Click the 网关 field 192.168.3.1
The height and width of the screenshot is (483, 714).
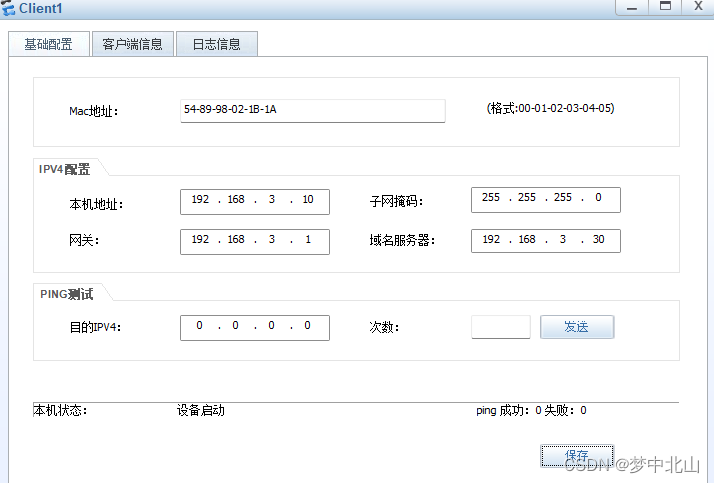255,242
